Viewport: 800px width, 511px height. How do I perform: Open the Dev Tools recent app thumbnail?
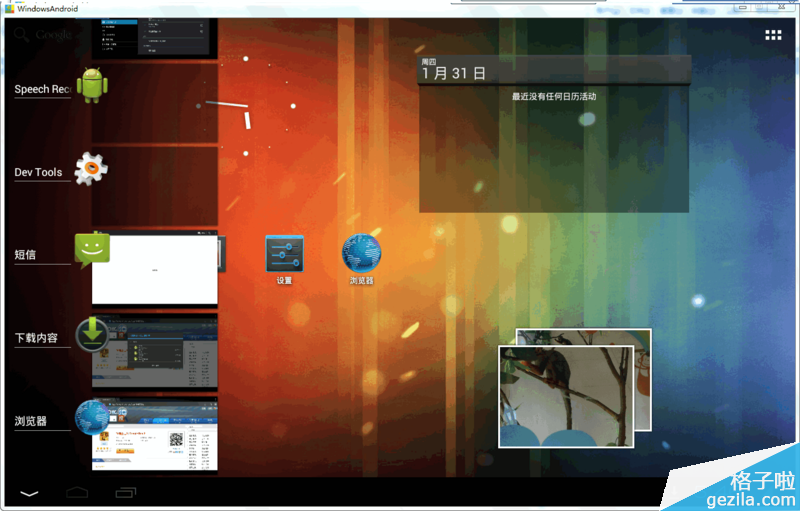155,186
